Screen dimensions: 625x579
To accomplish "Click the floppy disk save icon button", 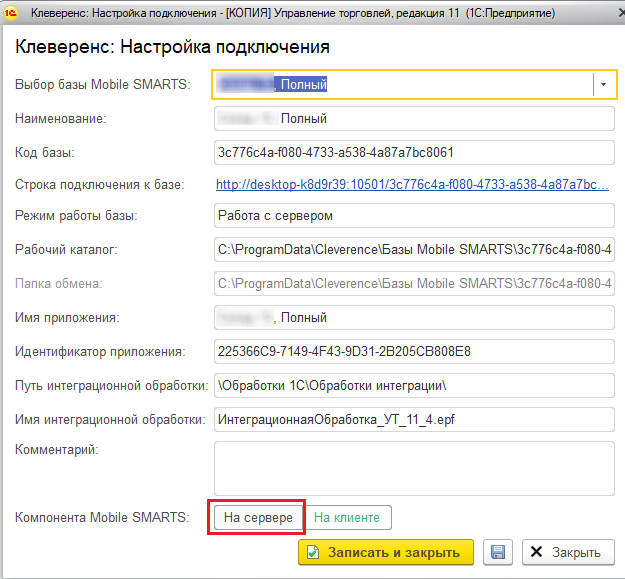I will pos(498,552).
